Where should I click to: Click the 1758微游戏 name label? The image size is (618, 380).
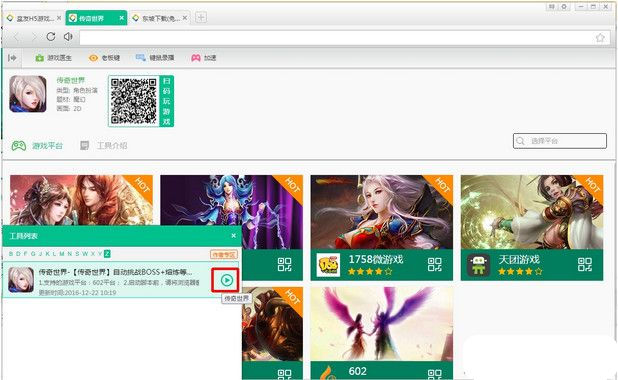(x=376, y=259)
